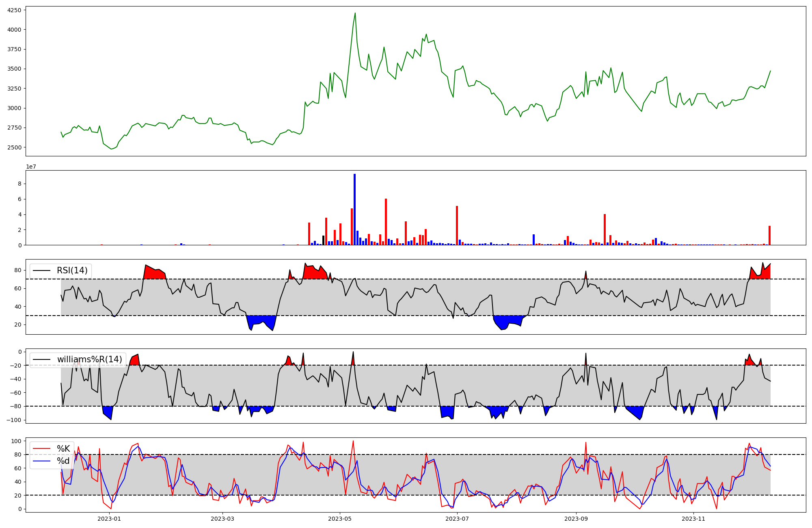The width and height of the screenshot is (812, 528).
Task: Click the williams%R(14) legend label
Action: point(89,359)
